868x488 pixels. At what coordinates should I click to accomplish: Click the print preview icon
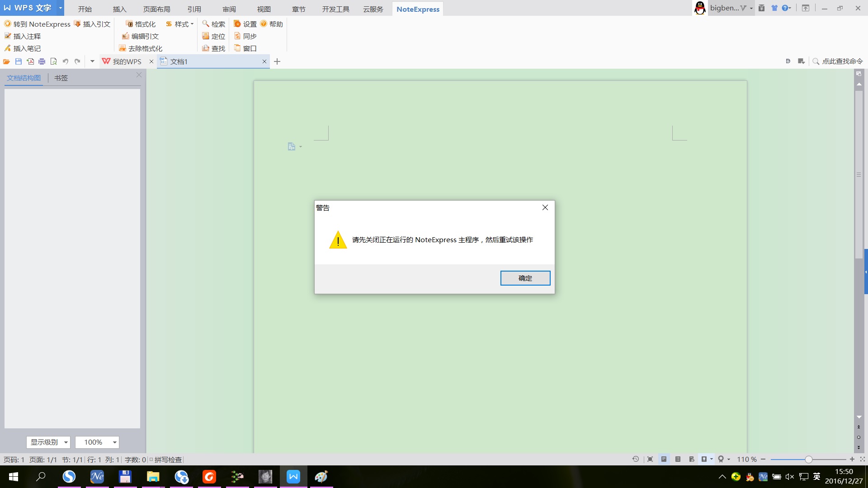tap(54, 61)
